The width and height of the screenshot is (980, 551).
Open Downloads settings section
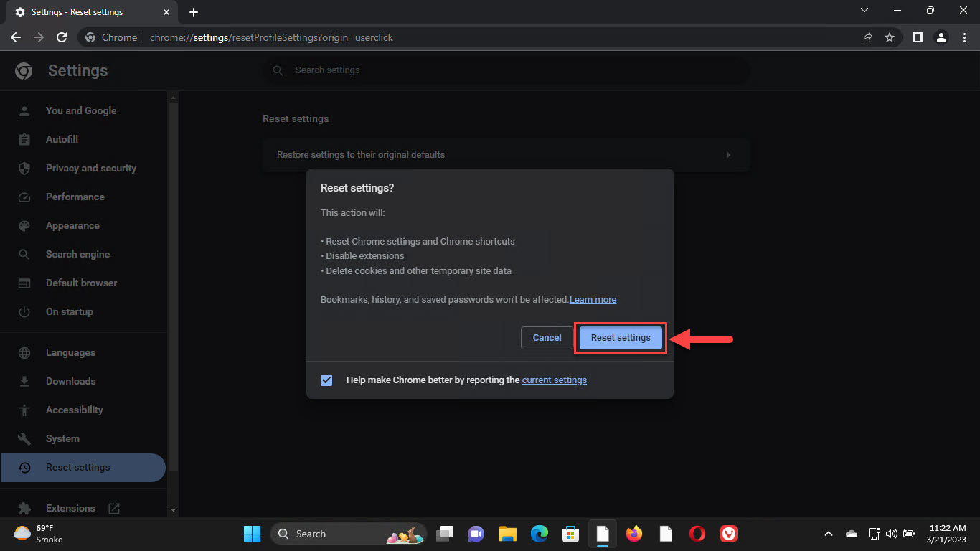click(70, 381)
